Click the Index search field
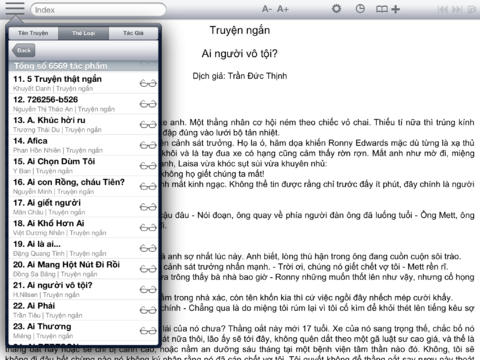Screen dimensions: 480x360 pos(98,10)
